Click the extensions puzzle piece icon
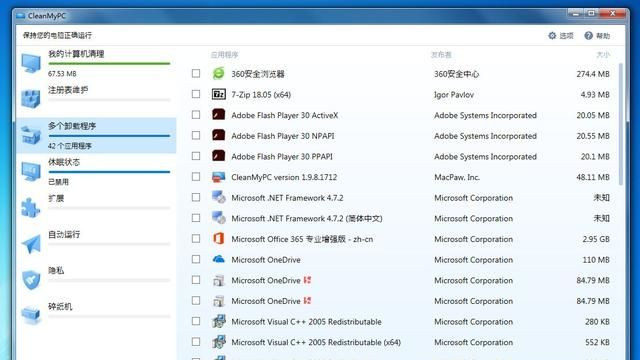The image size is (640, 360). point(31,207)
